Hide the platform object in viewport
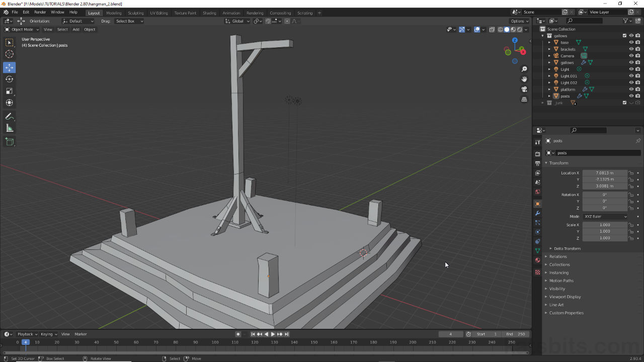This screenshot has width=644, height=362. point(631,89)
